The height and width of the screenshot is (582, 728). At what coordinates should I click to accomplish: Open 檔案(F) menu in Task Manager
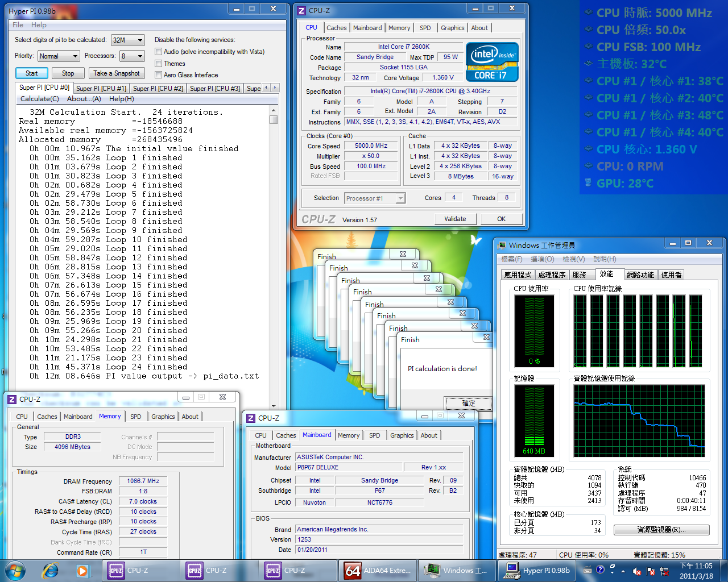click(x=512, y=259)
